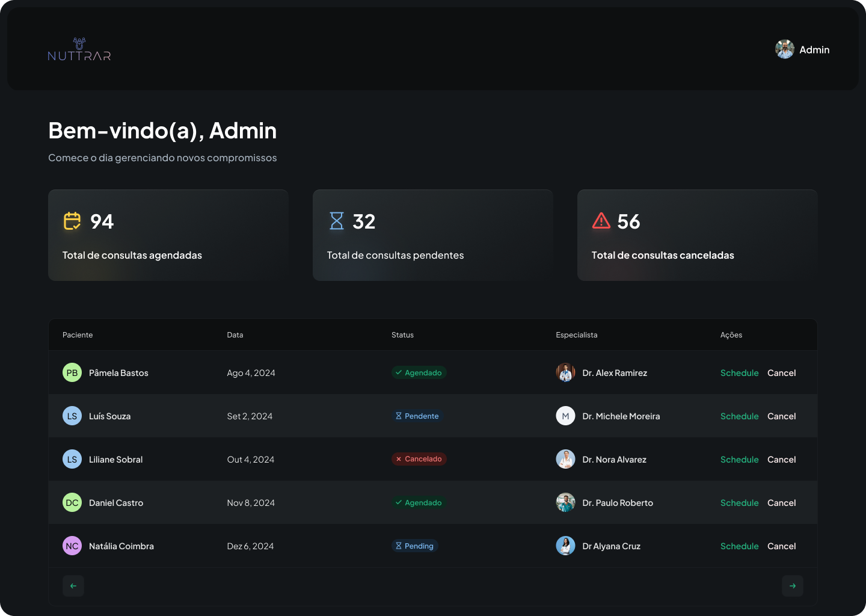The width and height of the screenshot is (866, 616).
Task: Schedule Pâmela Bastos's appointment
Action: point(739,373)
